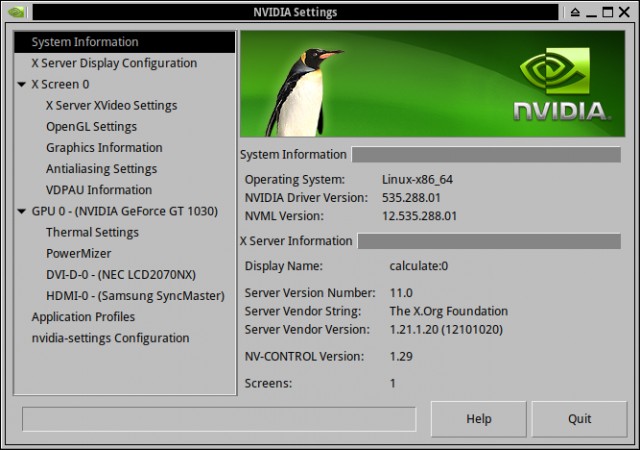View VDPAU Information
The height and width of the screenshot is (450, 640).
tap(99, 190)
